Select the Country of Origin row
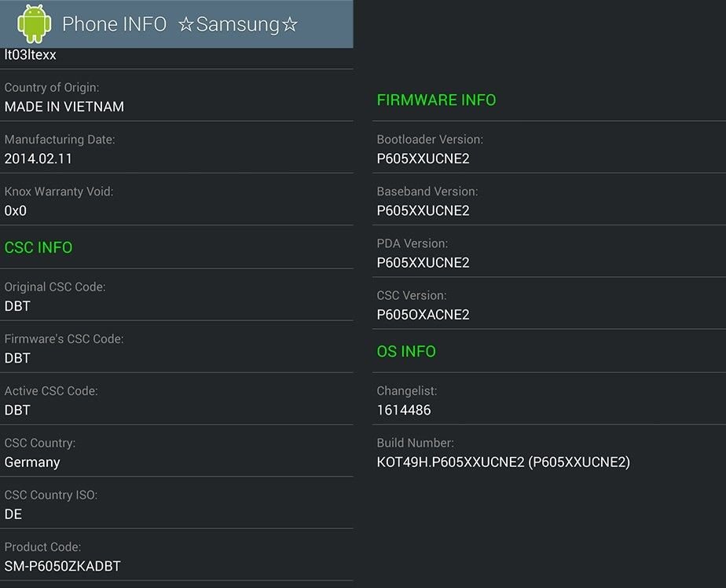 tap(177, 96)
